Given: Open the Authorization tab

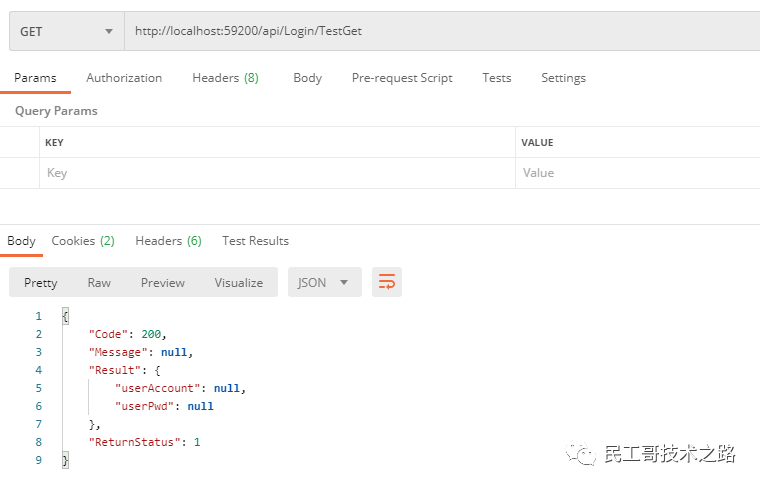Looking at the screenshot, I should point(124,78).
